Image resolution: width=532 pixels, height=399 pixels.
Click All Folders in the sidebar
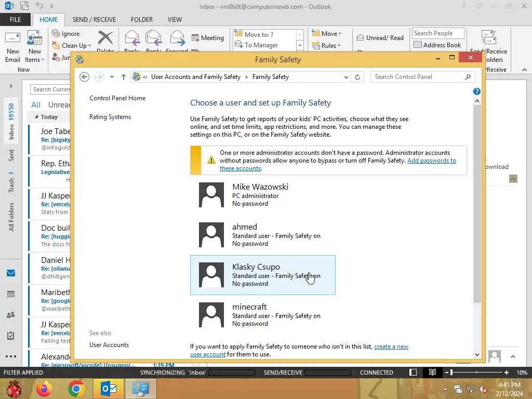[11, 217]
